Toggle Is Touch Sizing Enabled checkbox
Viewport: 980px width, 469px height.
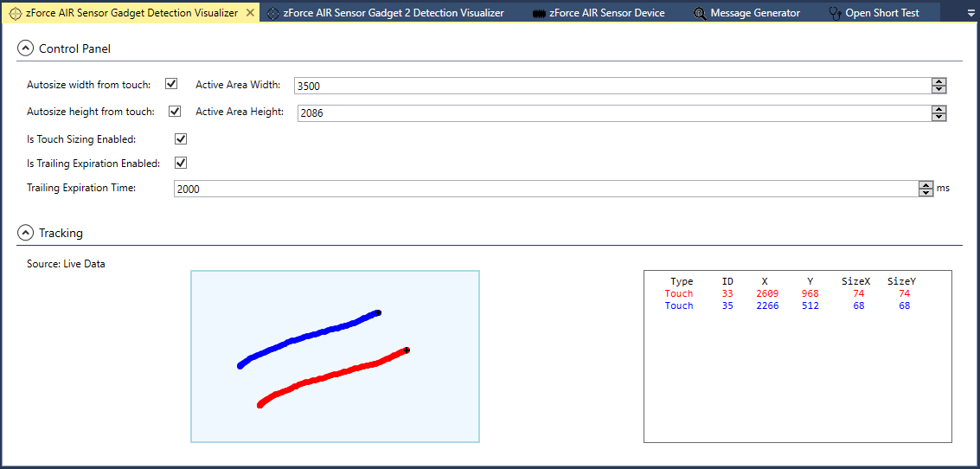tap(181, 138)
